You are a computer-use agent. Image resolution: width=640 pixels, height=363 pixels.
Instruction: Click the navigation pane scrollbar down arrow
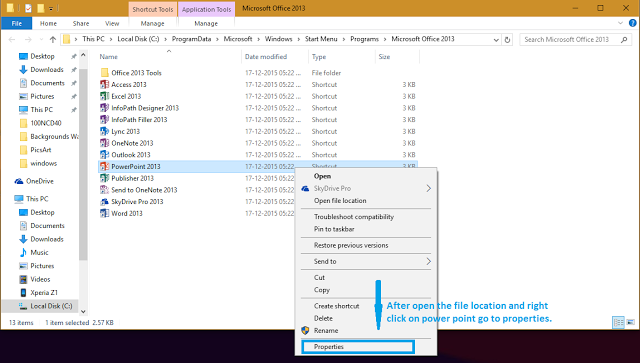click(x=83, y=312)
